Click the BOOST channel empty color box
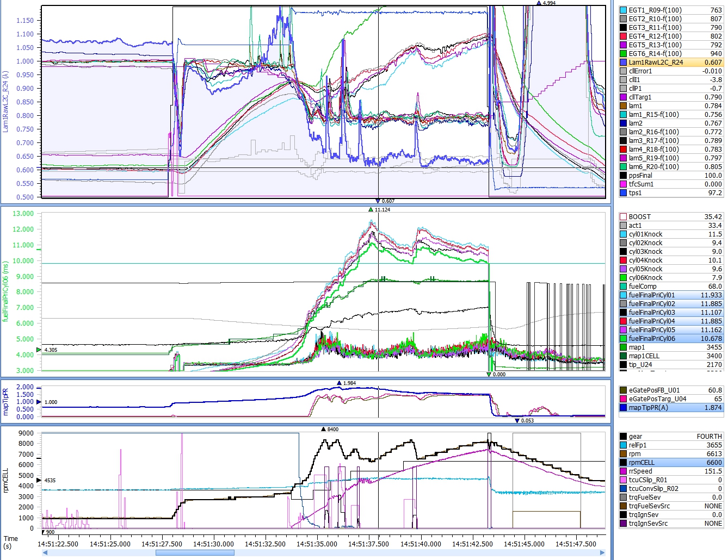This screenshot has width=728, height=560. (x=623, y=217)
